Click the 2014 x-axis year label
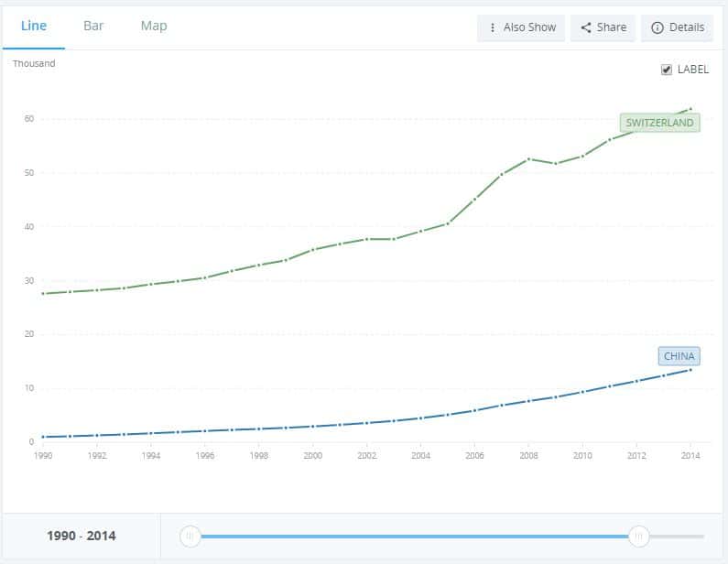728x564 pixels. 690,455
